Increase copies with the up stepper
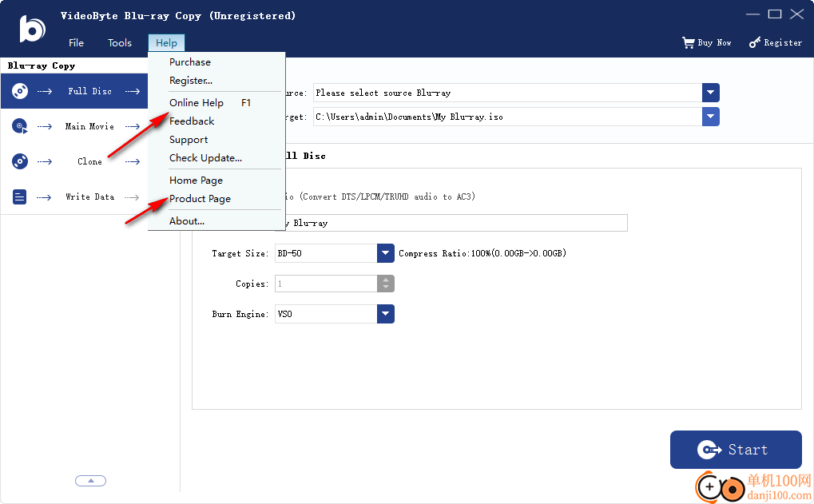Screen dimensions: 814x504 click(386, 280)
